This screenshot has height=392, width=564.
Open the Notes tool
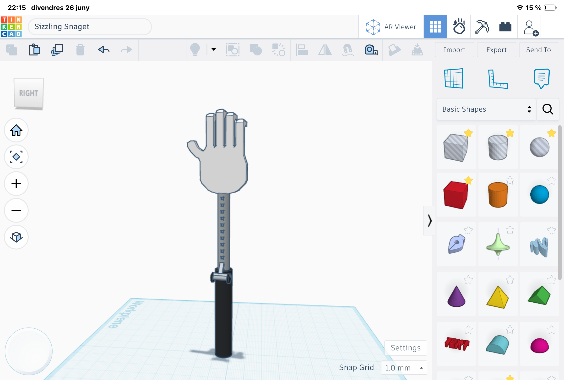[541, 78]
